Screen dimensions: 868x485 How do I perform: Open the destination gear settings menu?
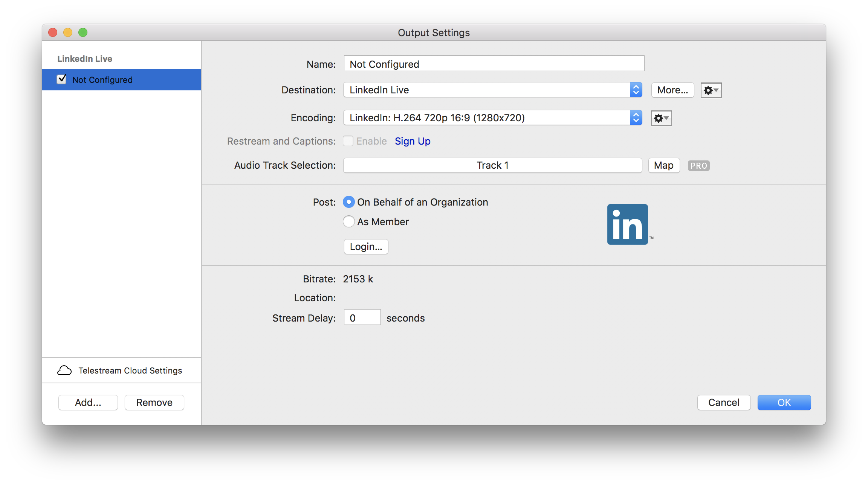(711, 90)
